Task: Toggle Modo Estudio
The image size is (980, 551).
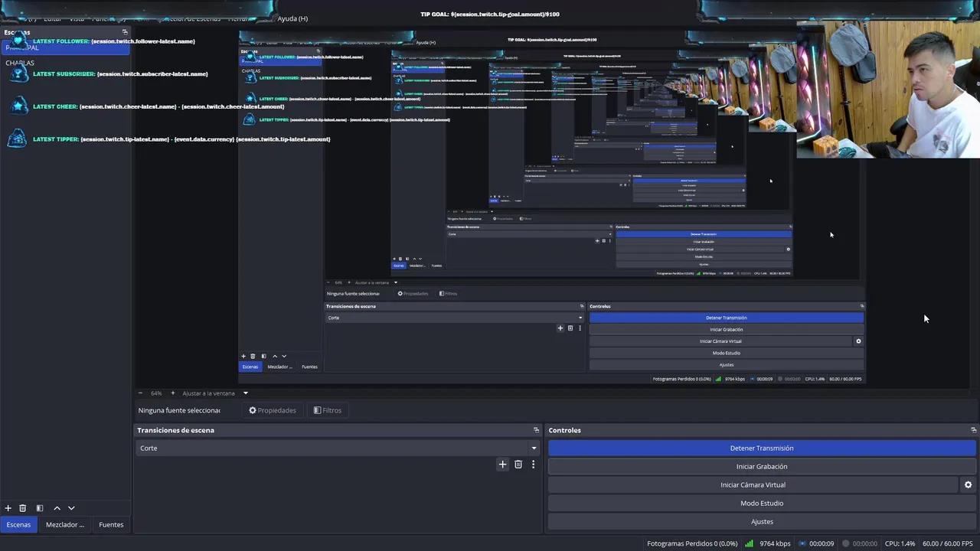Action: (762, 504)
